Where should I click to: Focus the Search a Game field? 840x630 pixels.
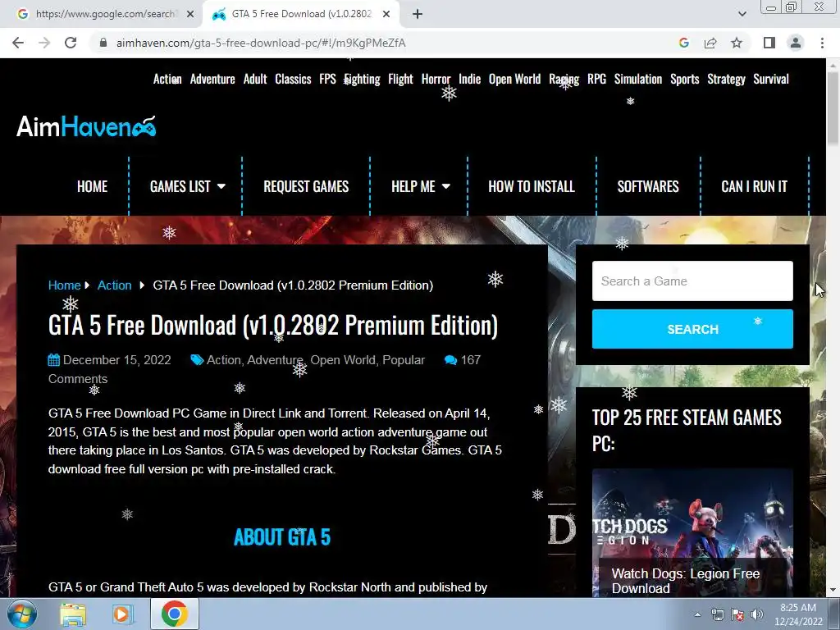pos(692,281)
